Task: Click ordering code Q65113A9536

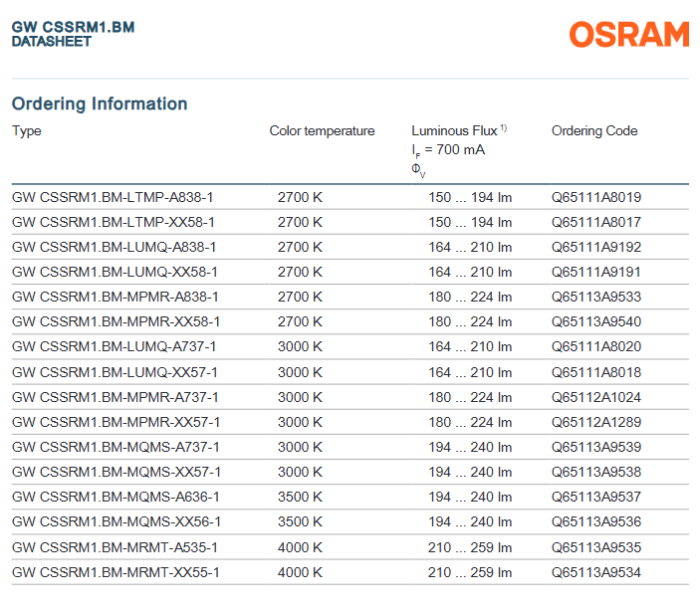Action: pyautogui.click(x=596, y=521)
